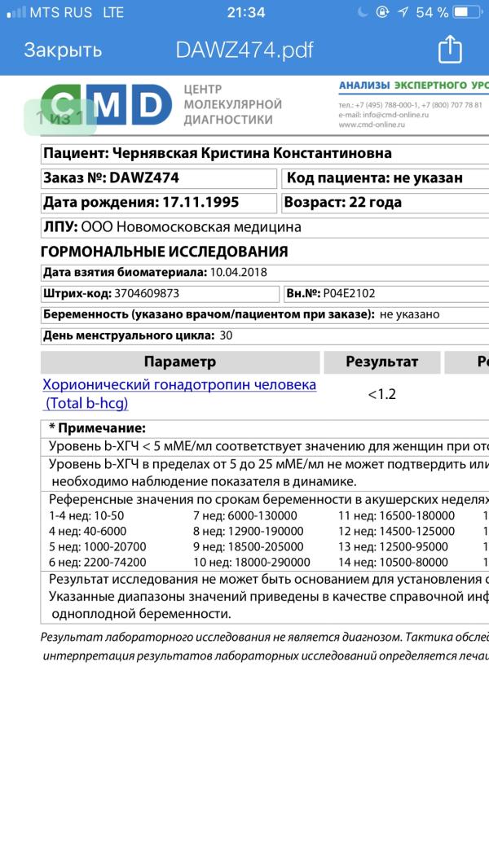The width and height of the screenshot is (489, 868).
Task: Tap the ГОРМОНАЛЬНЫЕ ИССЛЕДОВАНИЯ heading
Action: coord(165,252)
